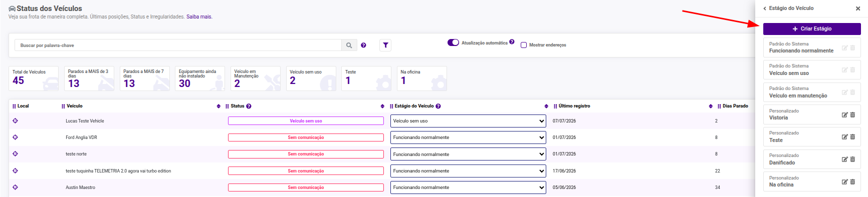Open the stage dropdown for teste norte
The image size is (868, 197).
click(x=468, y=154)
